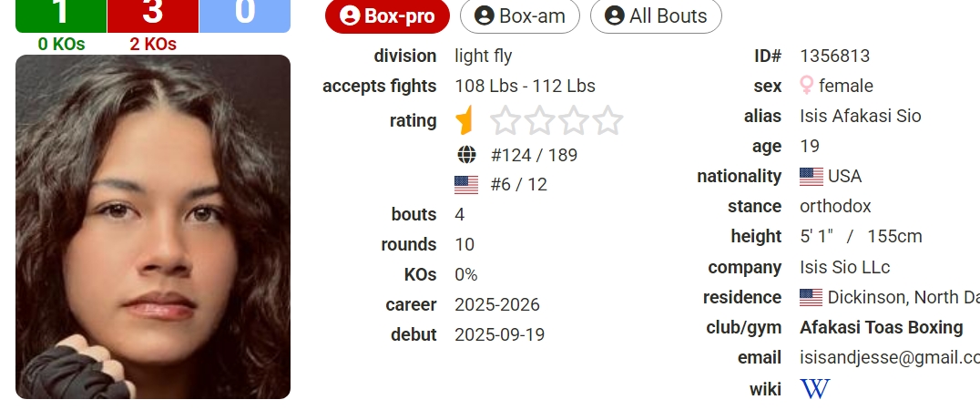Click the flag next to Dickinson residence
The image size is (980, 410).
[x=811, y=298]
